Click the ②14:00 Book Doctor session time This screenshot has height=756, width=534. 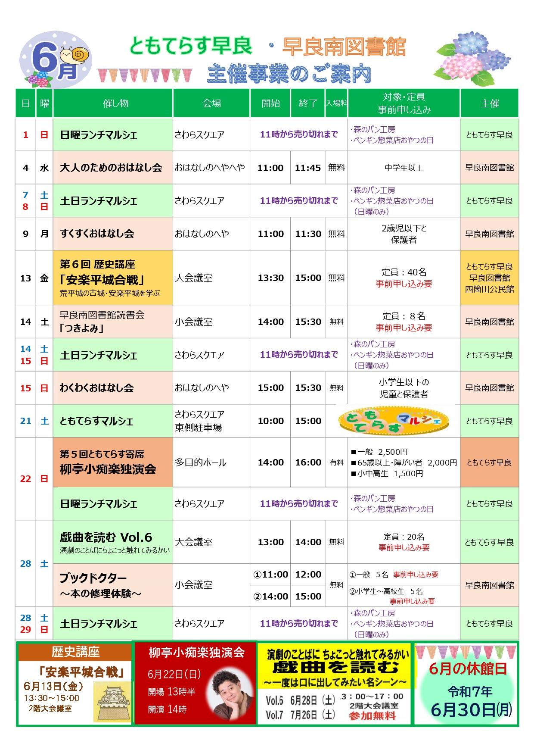pyautogui.click(x=270, y=596)
